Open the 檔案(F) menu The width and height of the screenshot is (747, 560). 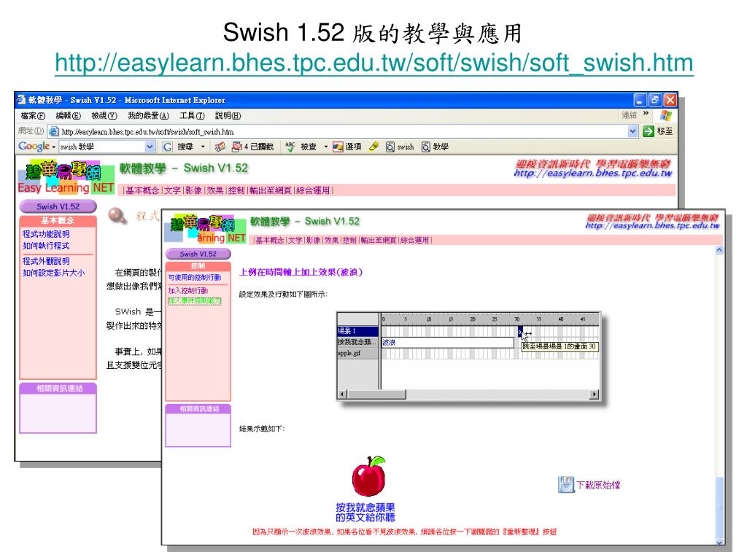[x=33, y=116]
